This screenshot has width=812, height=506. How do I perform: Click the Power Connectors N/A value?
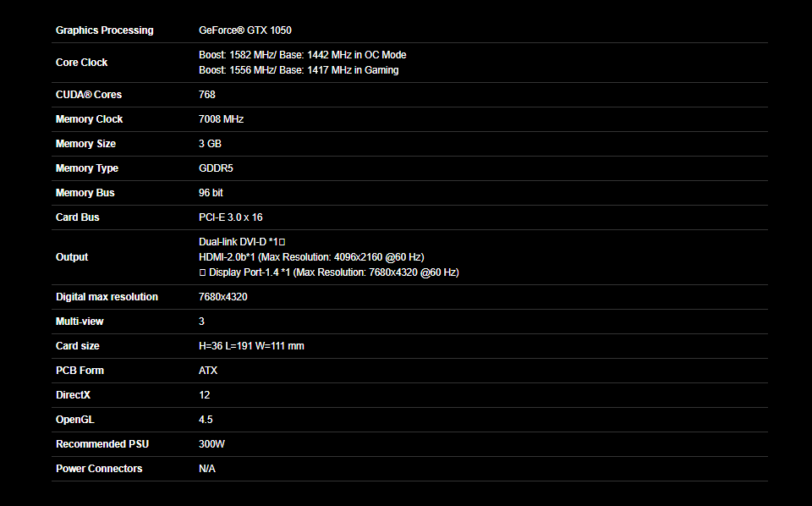tap(207, 469)
